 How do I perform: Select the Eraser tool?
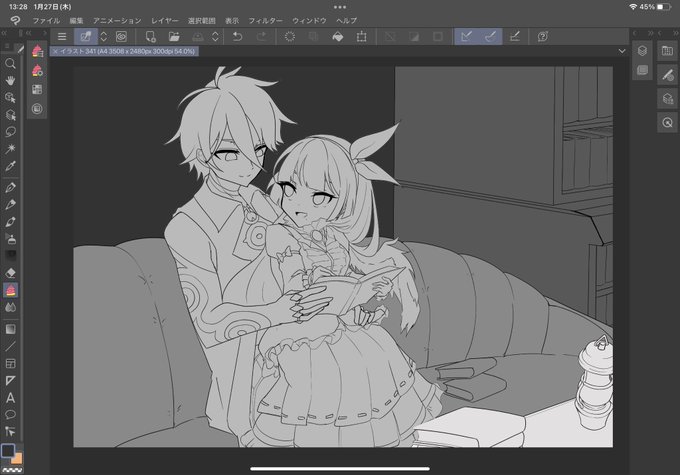10,273
